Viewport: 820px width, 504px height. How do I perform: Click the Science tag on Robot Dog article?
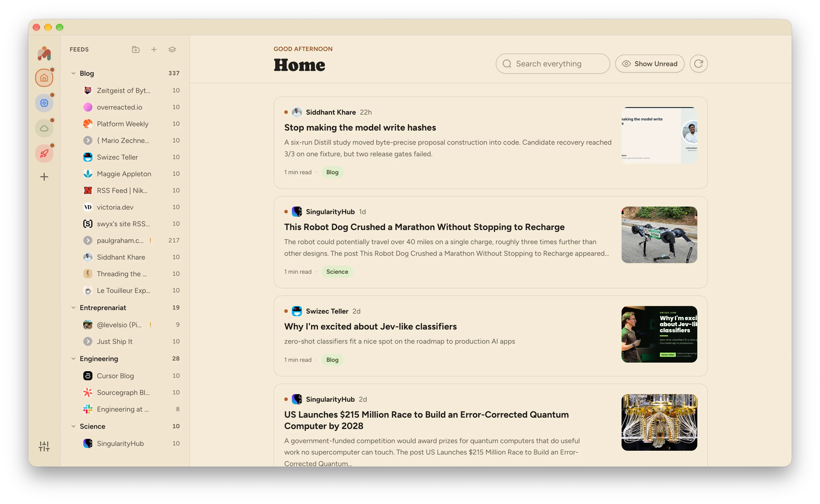[x=337, y=272]
